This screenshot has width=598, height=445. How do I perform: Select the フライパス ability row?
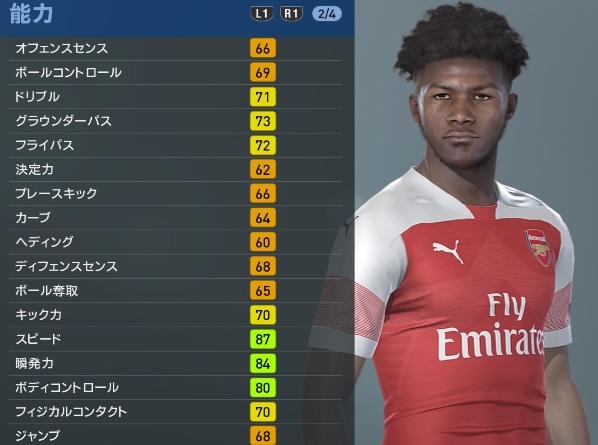175,145
